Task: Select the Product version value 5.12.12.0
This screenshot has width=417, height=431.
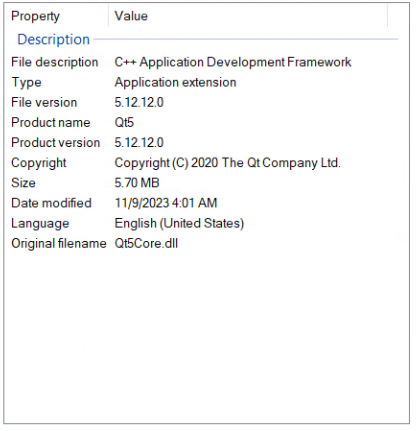Action: tap(139, 142)
